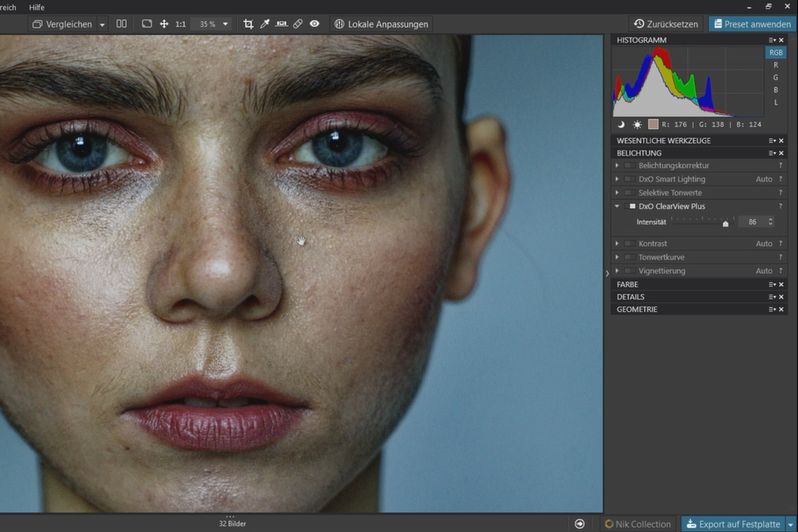This screenshot has height=532, width=798.
Task: Enable Selektive Tonwerte switch
Action: click(x=630, y=193)
